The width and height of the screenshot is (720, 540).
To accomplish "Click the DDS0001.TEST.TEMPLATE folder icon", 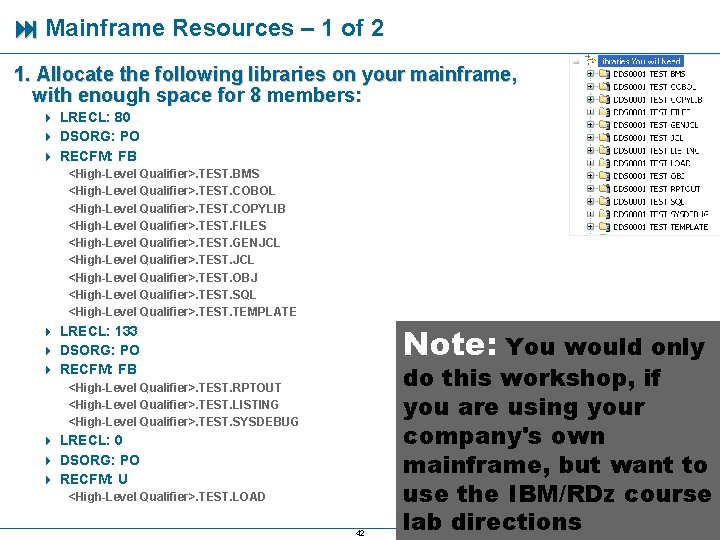I will [605, 227].
